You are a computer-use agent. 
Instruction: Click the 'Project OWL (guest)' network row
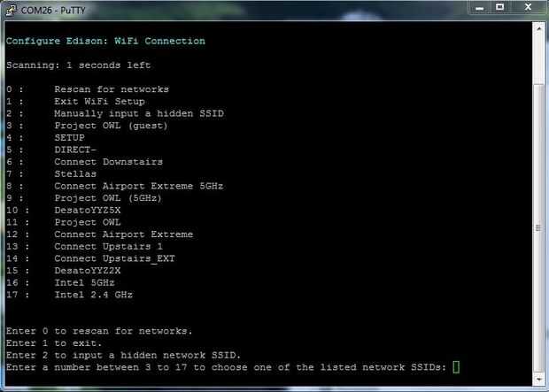[87, 126]
